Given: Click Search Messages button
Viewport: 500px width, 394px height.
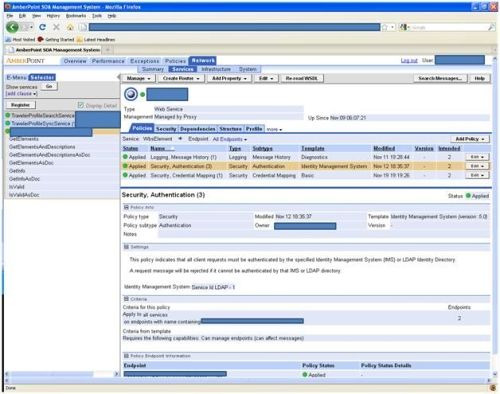Looking at the screenshot, I should 440,78.
